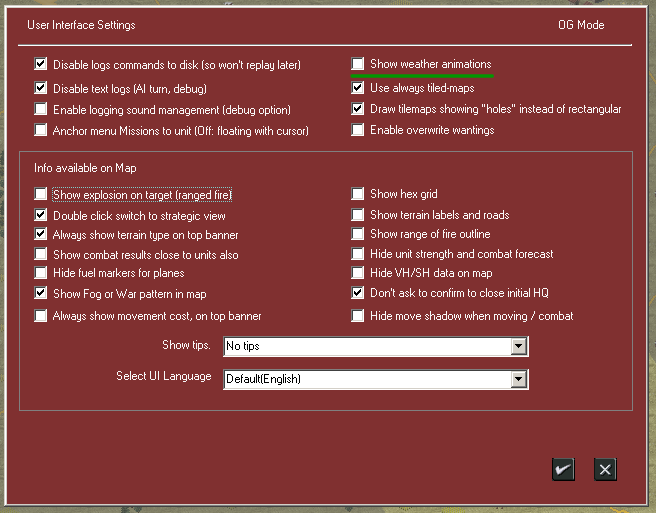Click the Info available on Map heading

(x=85, y=168)
